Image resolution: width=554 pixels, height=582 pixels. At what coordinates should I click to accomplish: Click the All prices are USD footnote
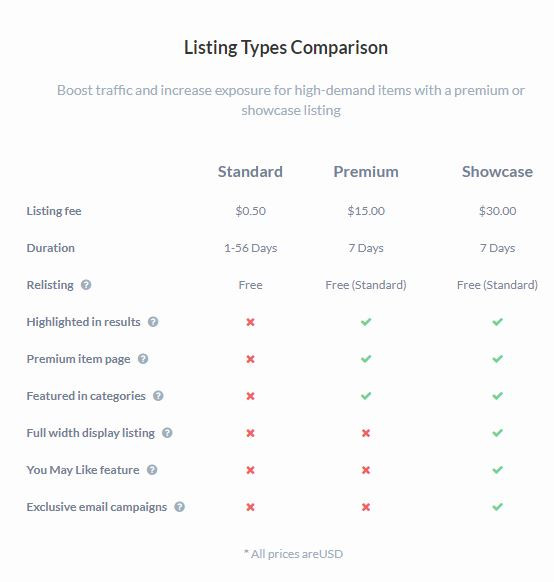coord(293,554)
